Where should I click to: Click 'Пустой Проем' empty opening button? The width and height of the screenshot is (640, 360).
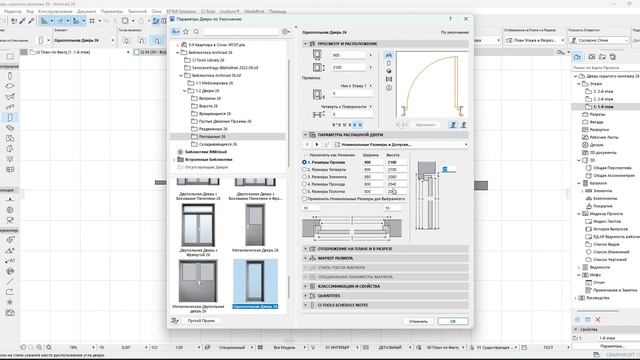201,321
